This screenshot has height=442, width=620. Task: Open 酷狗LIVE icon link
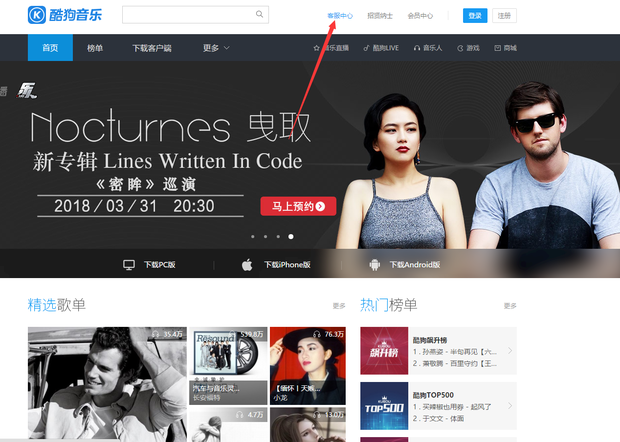point(367,48)
